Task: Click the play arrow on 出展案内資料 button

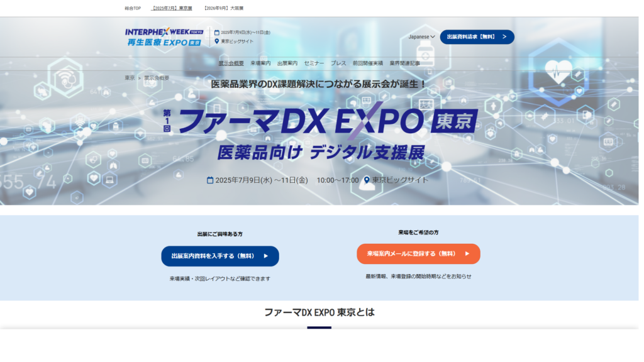Action: point(266,256)
